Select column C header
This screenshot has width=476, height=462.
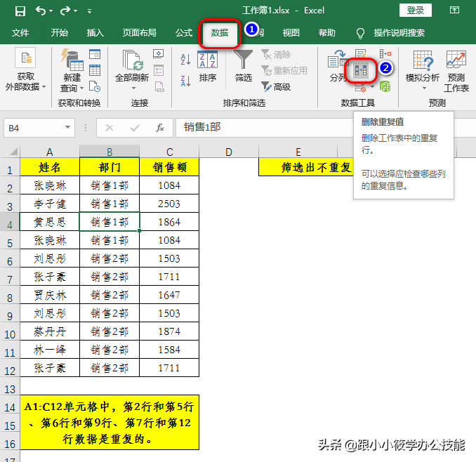pyautogui.click(x=169, y=152)
